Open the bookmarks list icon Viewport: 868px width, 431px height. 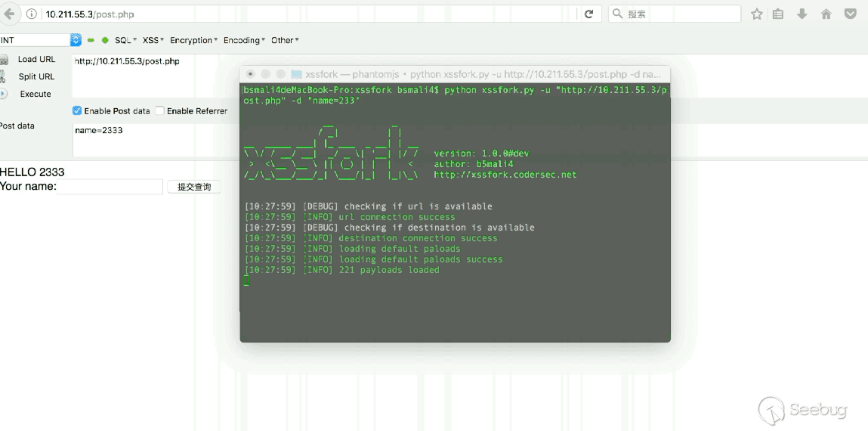(779, 14)
